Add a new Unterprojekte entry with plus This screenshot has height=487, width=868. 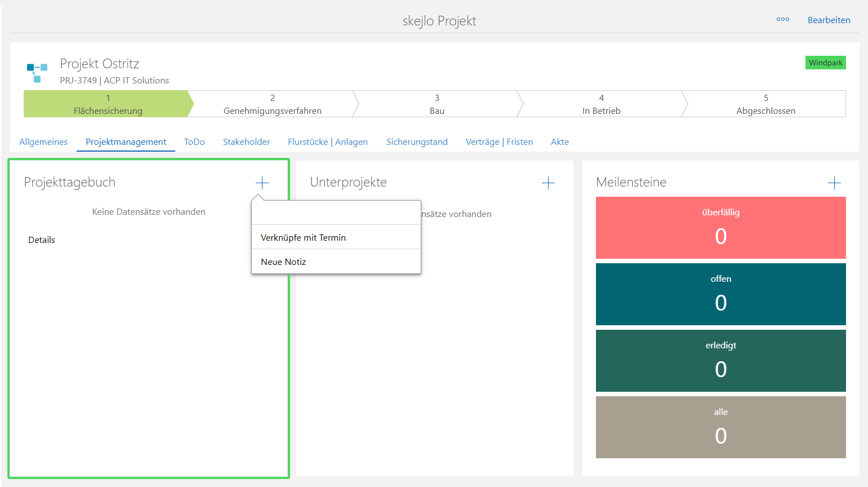click(x=548, y=183)
